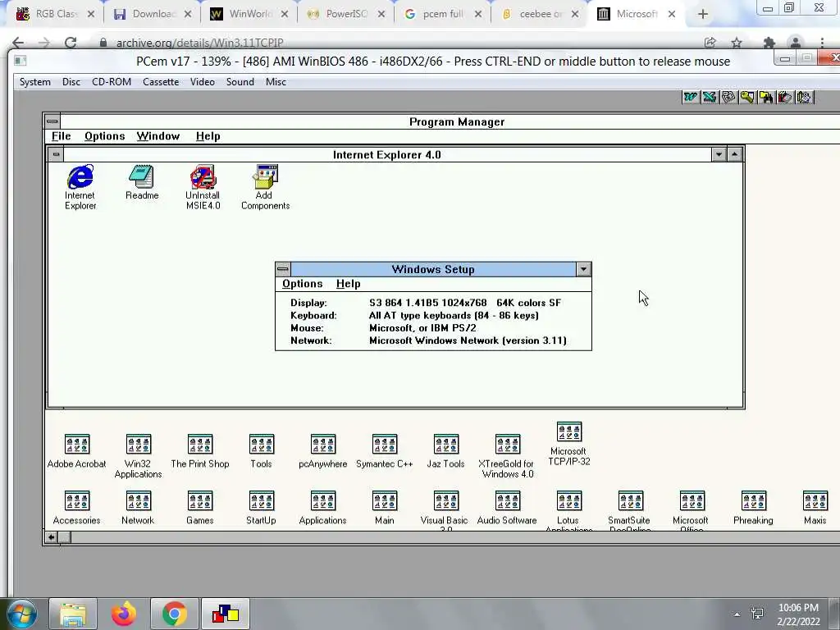Open PCem CD-ROM menu
The image size is (840, 630).
[112, 82]
